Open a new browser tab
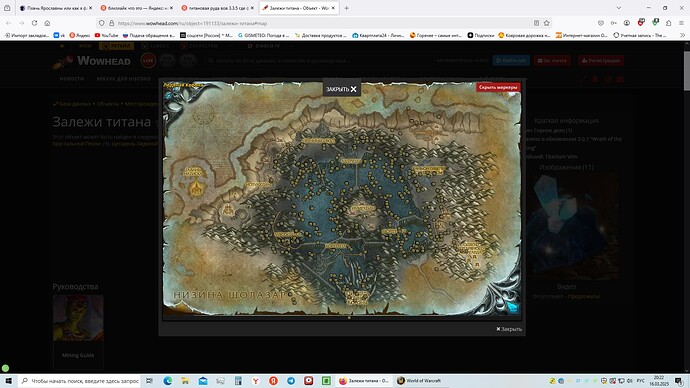 (x=346, y=8)
